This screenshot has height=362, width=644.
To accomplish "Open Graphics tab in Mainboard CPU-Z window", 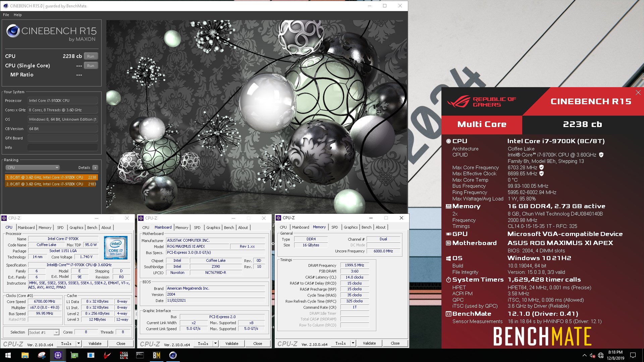I will click(213, 228).
